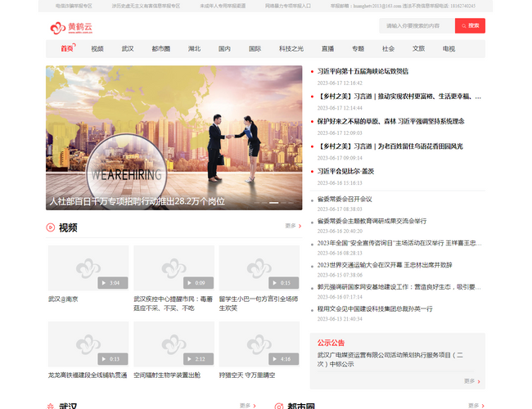
Task: Open headline 习近平会见比尔·盖茨
Action: coord(345,171)
